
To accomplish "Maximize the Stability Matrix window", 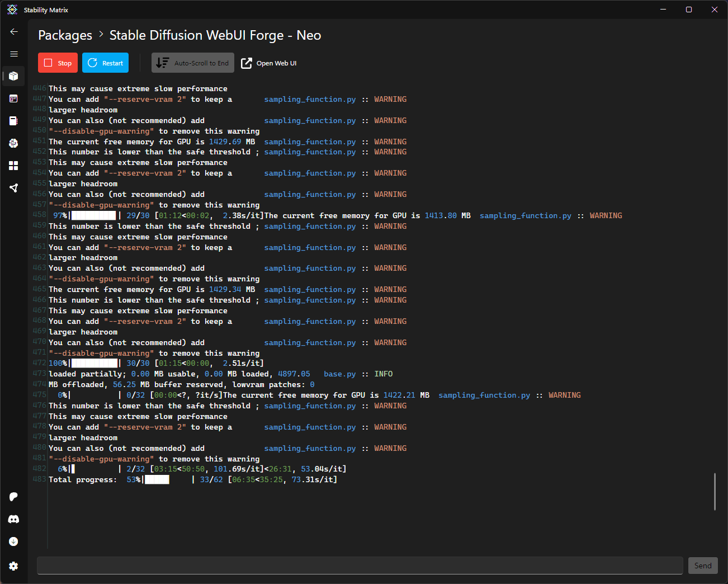I will click(689, 10).
